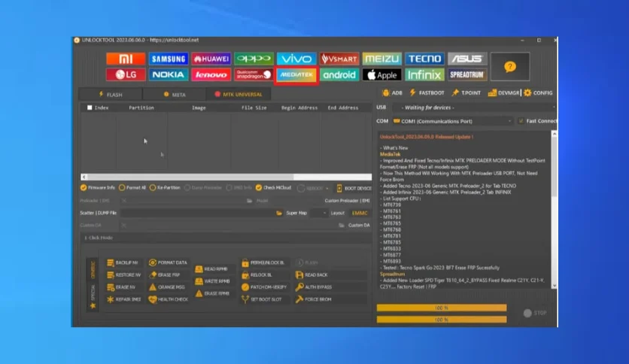Toggle the Index select-all checkbox
The height and width of the screenshot is (364, 629).
90,108
